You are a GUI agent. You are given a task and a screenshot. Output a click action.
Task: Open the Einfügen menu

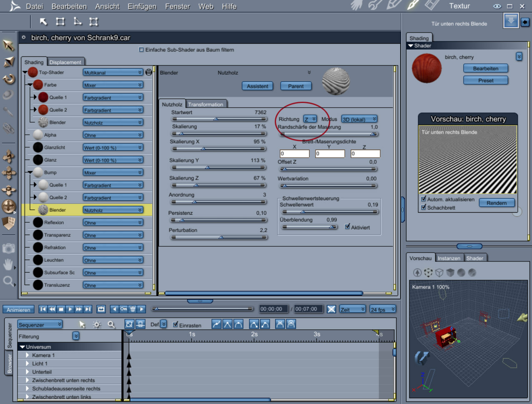pyautogui.click(x=142, y=6)
